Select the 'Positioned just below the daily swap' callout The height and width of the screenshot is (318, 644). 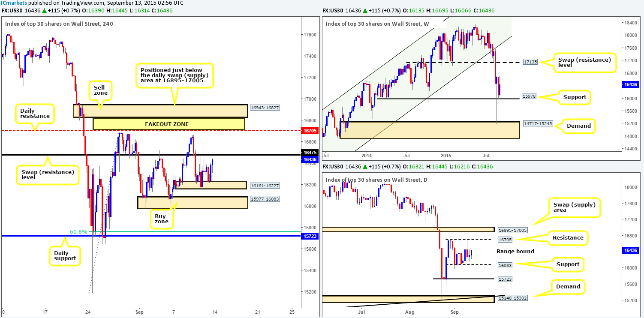(x=174, y=75)
